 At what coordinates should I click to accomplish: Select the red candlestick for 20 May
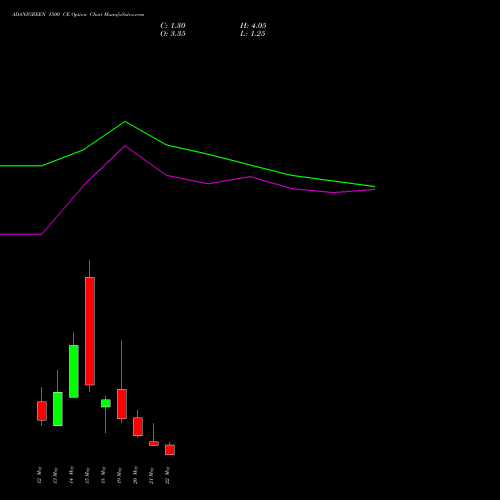pyautogui.click(x=138, y=426)
